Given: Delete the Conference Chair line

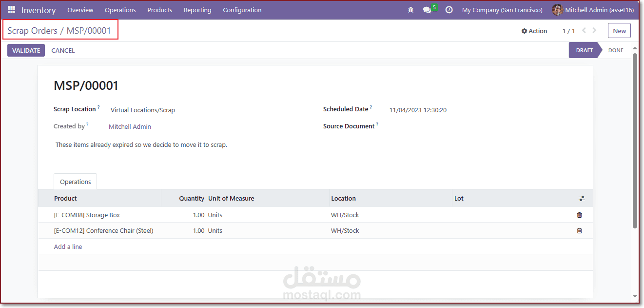Looking at the screenshot, I should (579, 230).
